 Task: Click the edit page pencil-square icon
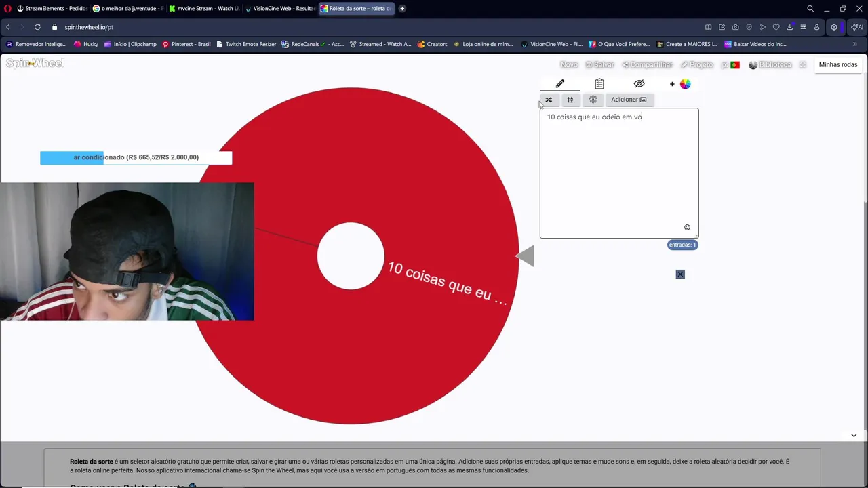coord(722,27)
